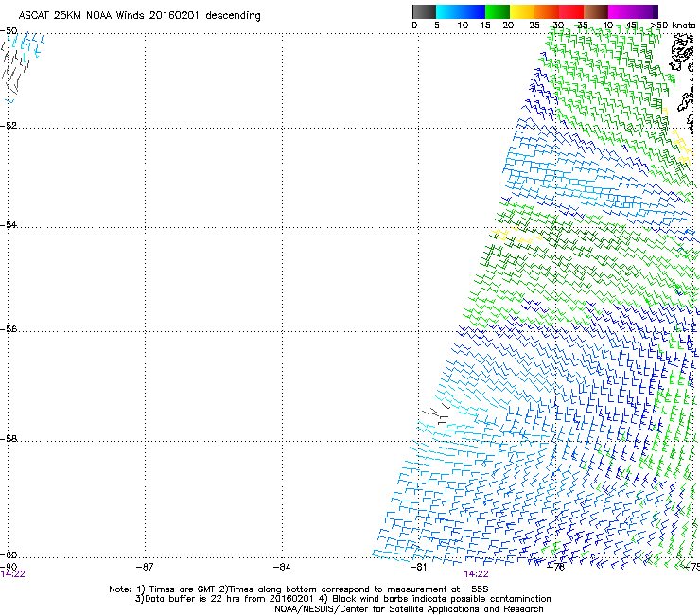
Task: Click the black contaminated wind barbs near -58 latitude
Action: click(436, 413)
